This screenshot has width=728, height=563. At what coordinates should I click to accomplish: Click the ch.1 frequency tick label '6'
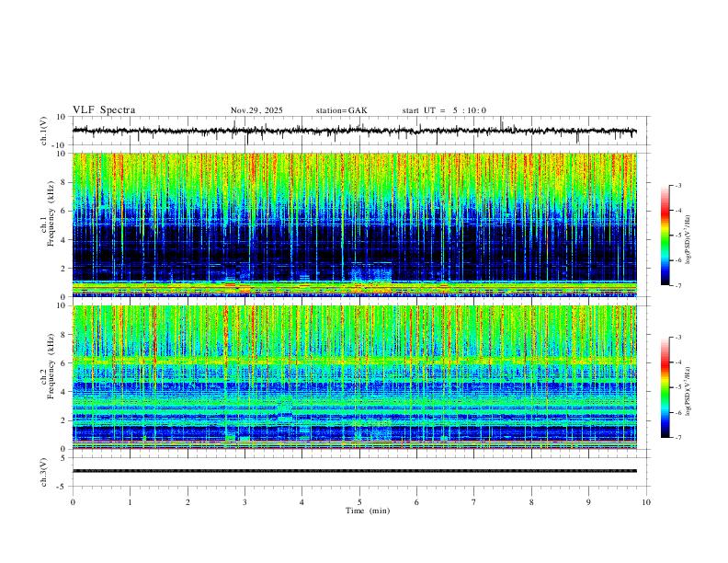64,211
